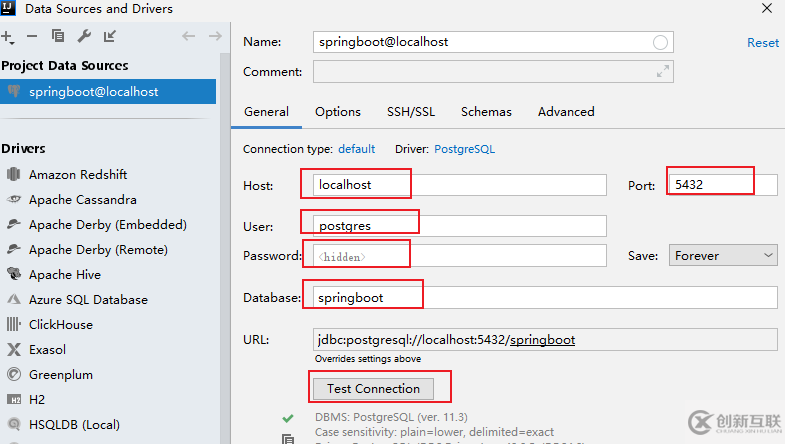Click Test Connection button

tap(373, 389)
